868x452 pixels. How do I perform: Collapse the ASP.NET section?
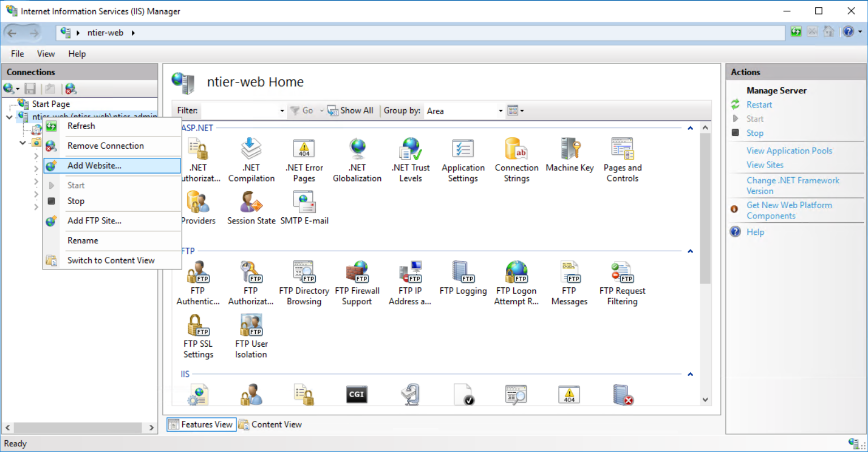[x=690, y=128]
